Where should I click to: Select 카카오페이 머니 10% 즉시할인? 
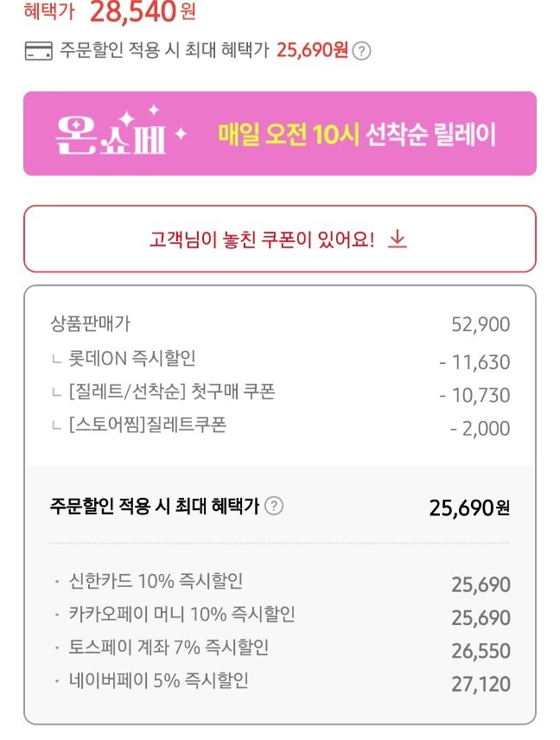click(x=181, y=615)
